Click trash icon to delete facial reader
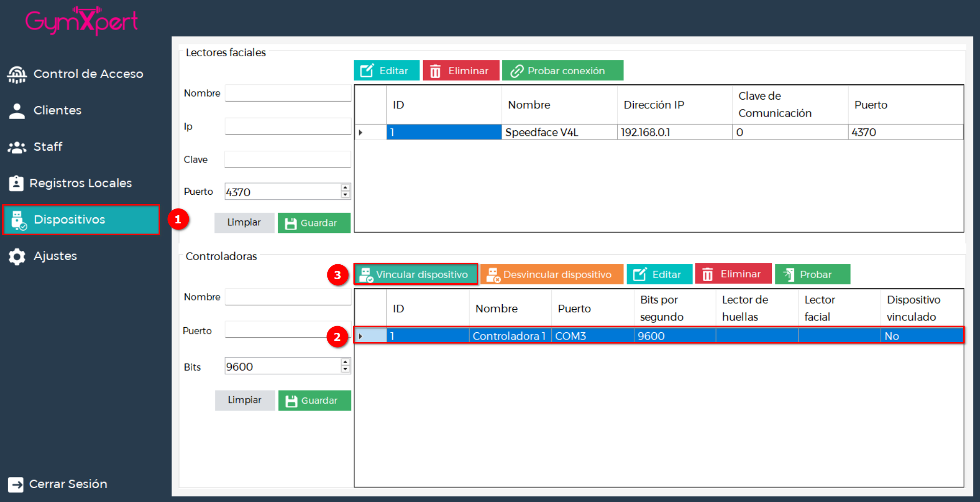Screen dimensions: 980x502 435,71
